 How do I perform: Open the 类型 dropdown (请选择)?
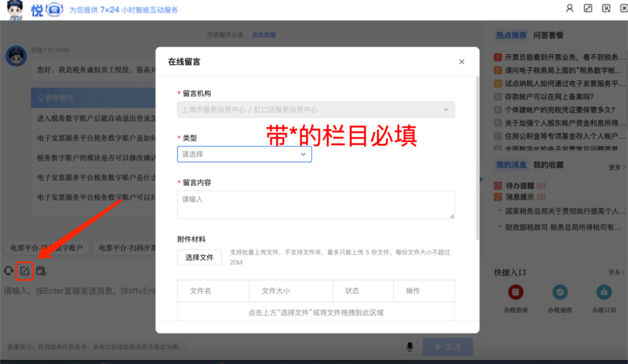[x=244, y=154]
